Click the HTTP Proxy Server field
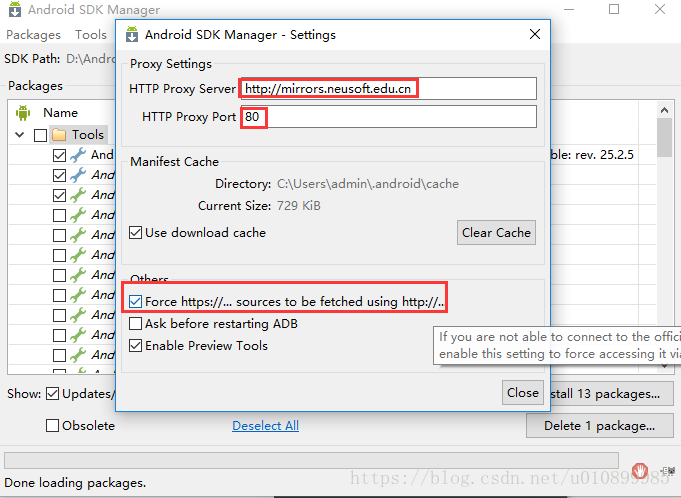This screenshot has width=681, height=498. 388,89
